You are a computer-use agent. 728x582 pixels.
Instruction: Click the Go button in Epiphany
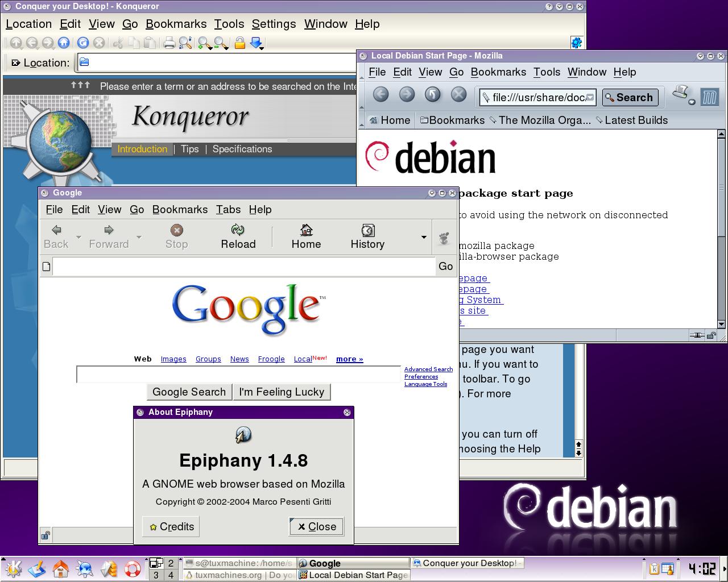[445, 266]
